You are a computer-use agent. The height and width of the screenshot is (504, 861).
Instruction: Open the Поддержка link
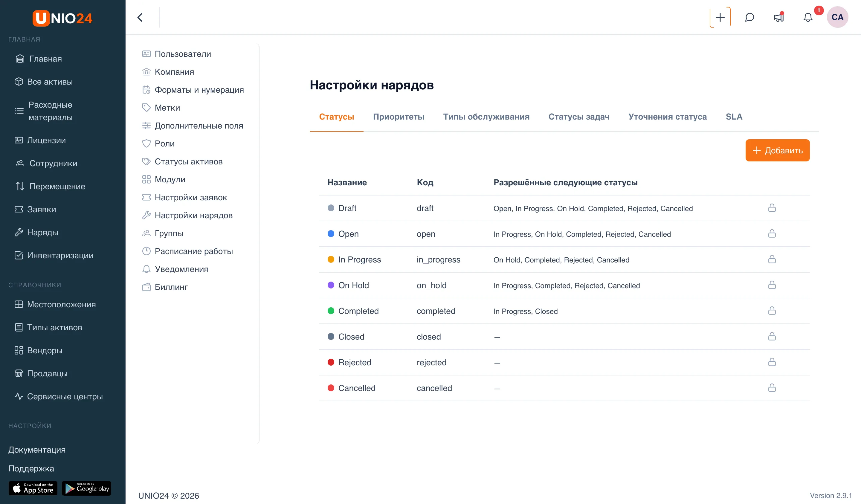31,468
